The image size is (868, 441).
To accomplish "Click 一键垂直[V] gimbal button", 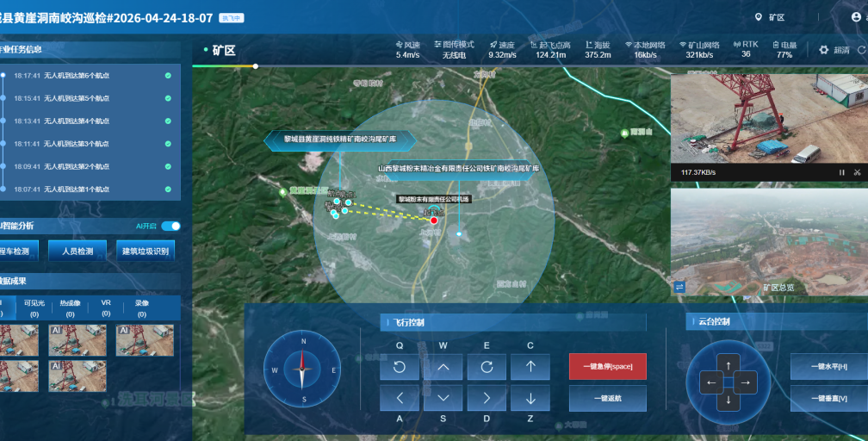I will 828,398.
